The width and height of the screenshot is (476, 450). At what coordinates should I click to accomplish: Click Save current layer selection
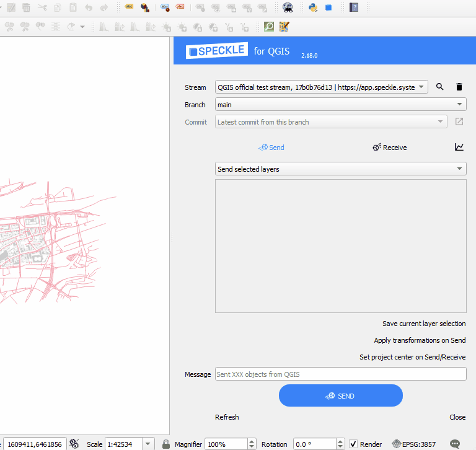pos(424,324)
